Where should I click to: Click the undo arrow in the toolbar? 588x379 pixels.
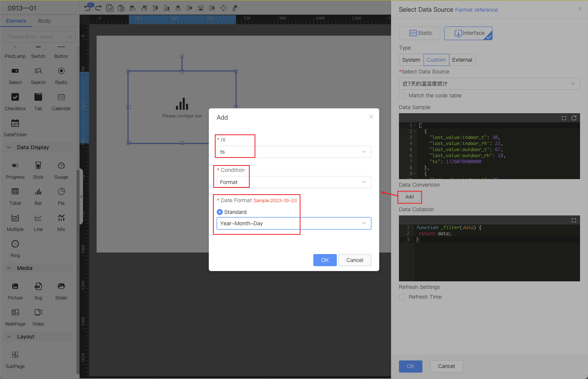point(88,8)
